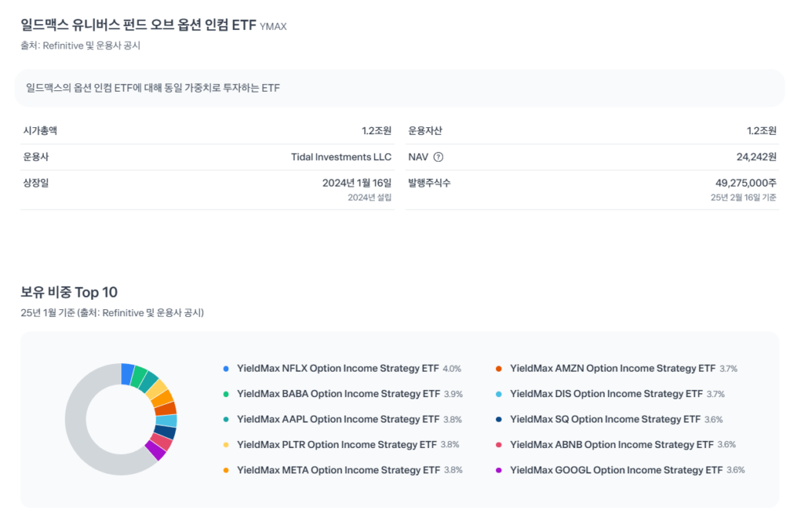This screenshot has width=790, height=532.
Task: Click the Tidal Investments LLC value
Action: pyautogui.click(x=341, y=157)
